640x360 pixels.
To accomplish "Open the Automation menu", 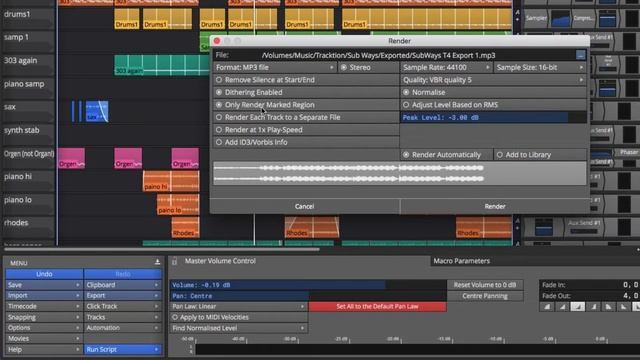I will pyautogui.click(x=122, y=328).
